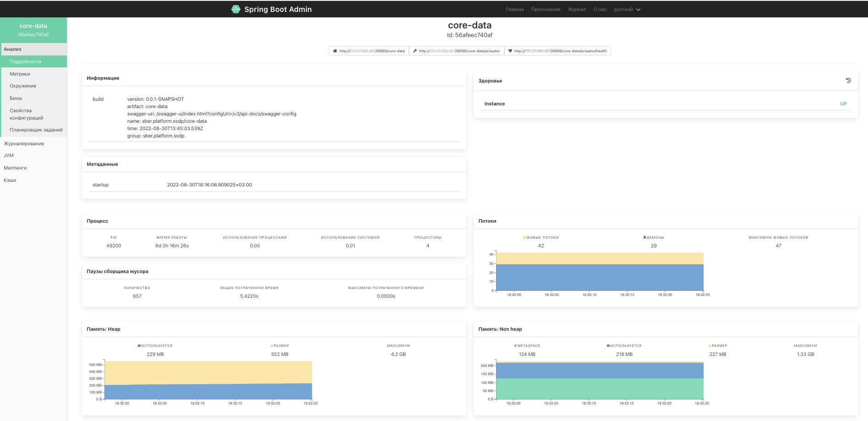Click the startup timestamp in Метаданные
Viewport: 868px width, 421px height.
[x=209, y=185]
